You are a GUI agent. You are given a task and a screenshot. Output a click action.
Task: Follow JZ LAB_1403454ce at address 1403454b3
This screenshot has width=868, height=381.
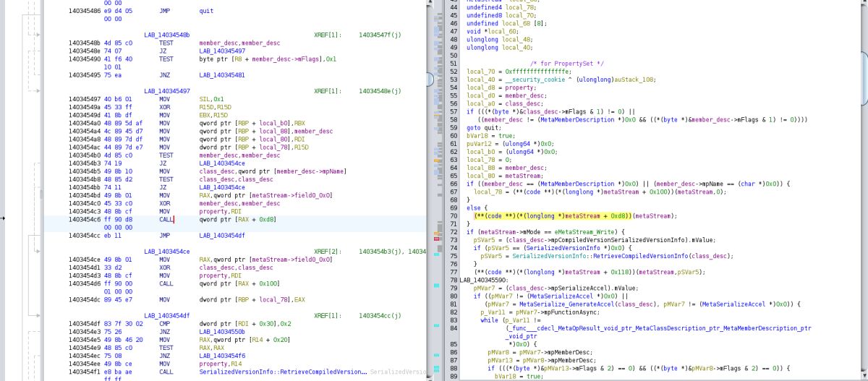pos(222,163)
